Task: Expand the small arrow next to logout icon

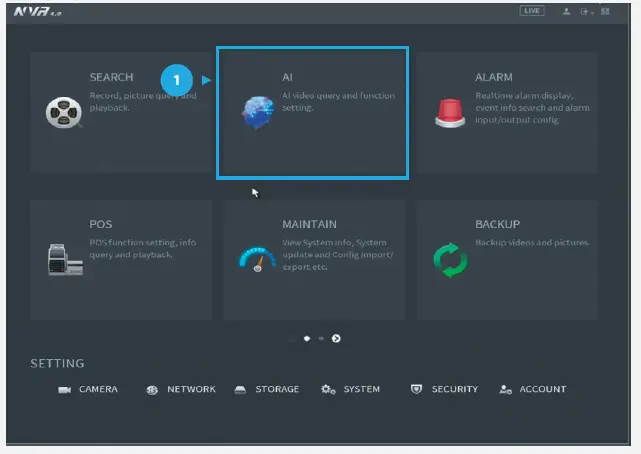Action: [592, 13]
